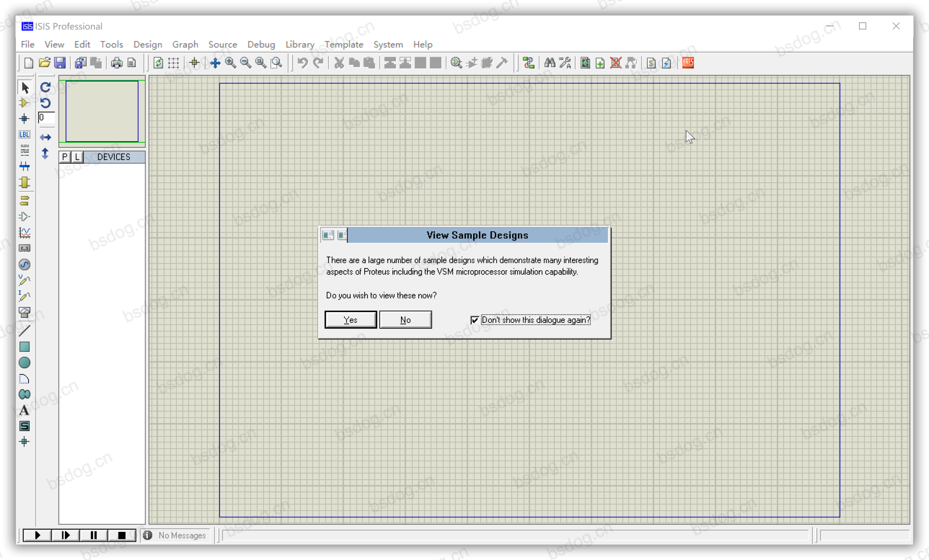Click the P pick devices button
Screen dimensions: 929x560
pos(65,157)
